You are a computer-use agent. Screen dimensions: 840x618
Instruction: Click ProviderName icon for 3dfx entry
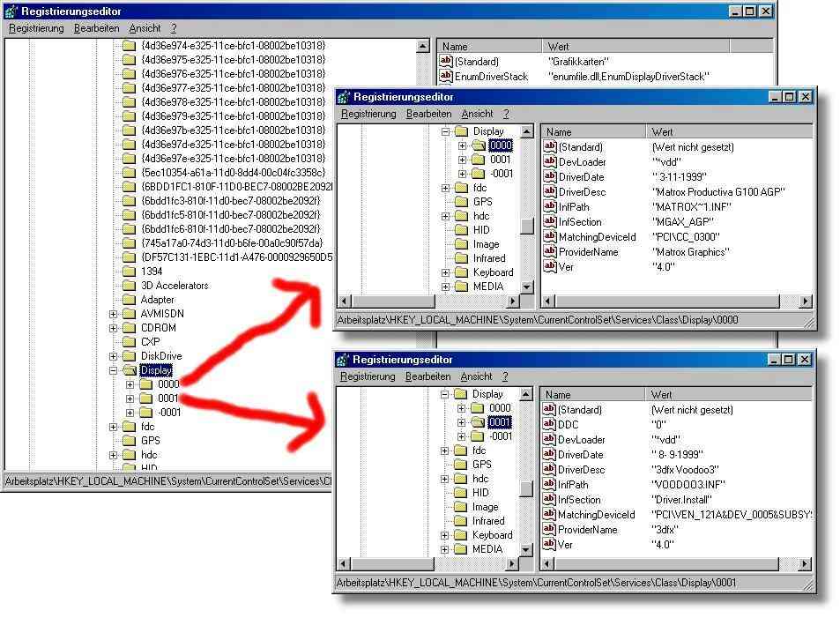coord(550,530)
